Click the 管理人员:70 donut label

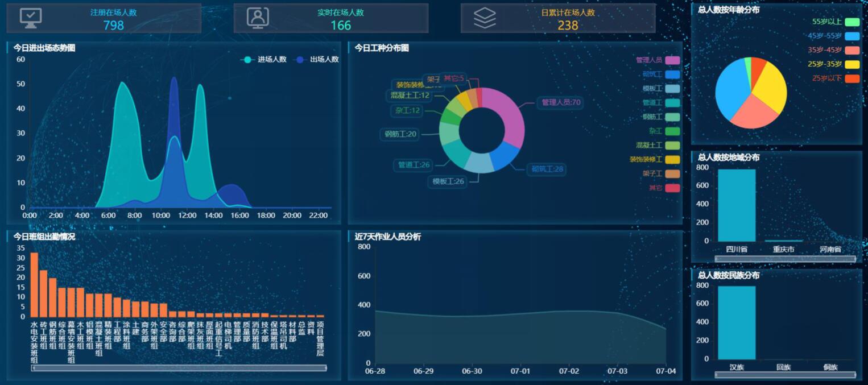(x=560, y=103)
